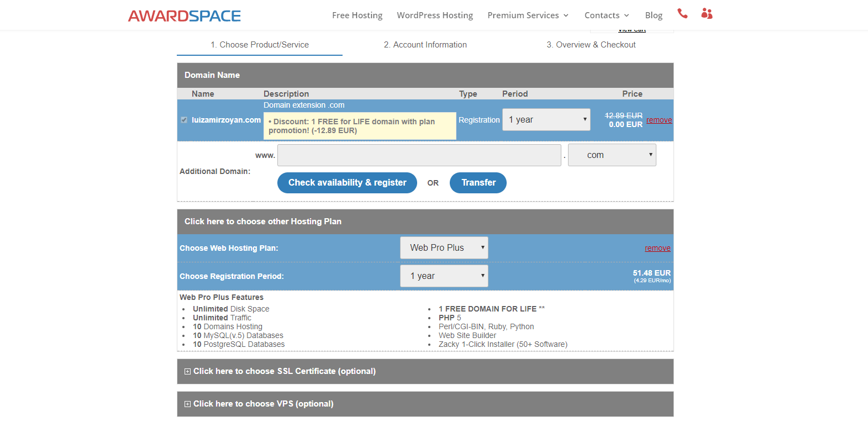Open the Web Pro Plus plan dropdown
Image resolution: width=868 pixels, height=422 pixels.
(x=444, y=248)
